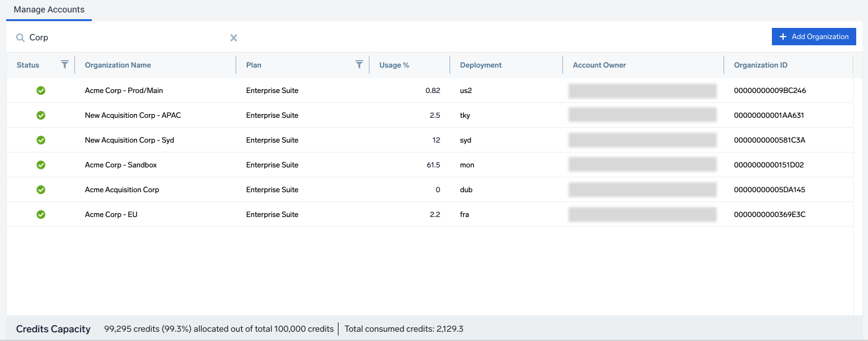Viewport: 868px width, 341px height.
Task: Sort by Usage % column header
Action: (394, 65)
